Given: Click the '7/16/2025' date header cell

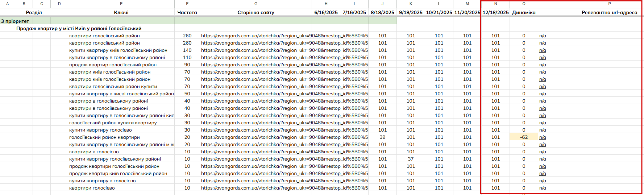Looking at the screenshot, I should pos(354,12).
